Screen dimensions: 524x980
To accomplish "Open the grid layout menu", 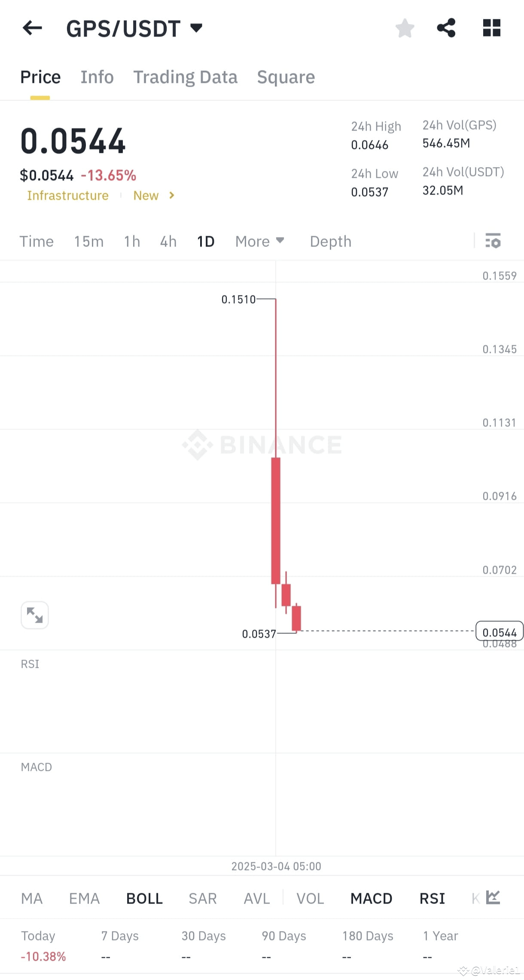I will (x=491, y=28).
